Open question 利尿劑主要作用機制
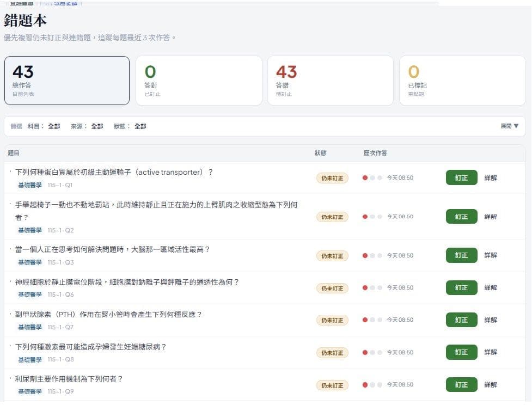Image resolution: width=532 pixels, height=405 pixels. (x=69, y=379)
